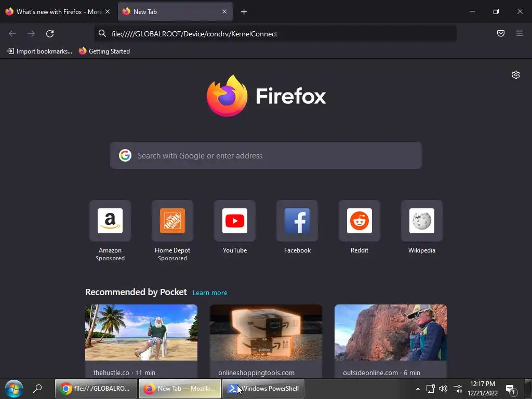Close the What's new with Firefox tab
This screenshot has width=532, height=399.
[x=108, y=11]
